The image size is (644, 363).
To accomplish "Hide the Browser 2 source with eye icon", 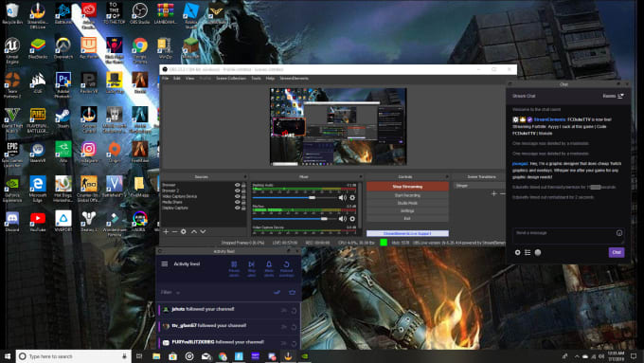I will point(238,191).
